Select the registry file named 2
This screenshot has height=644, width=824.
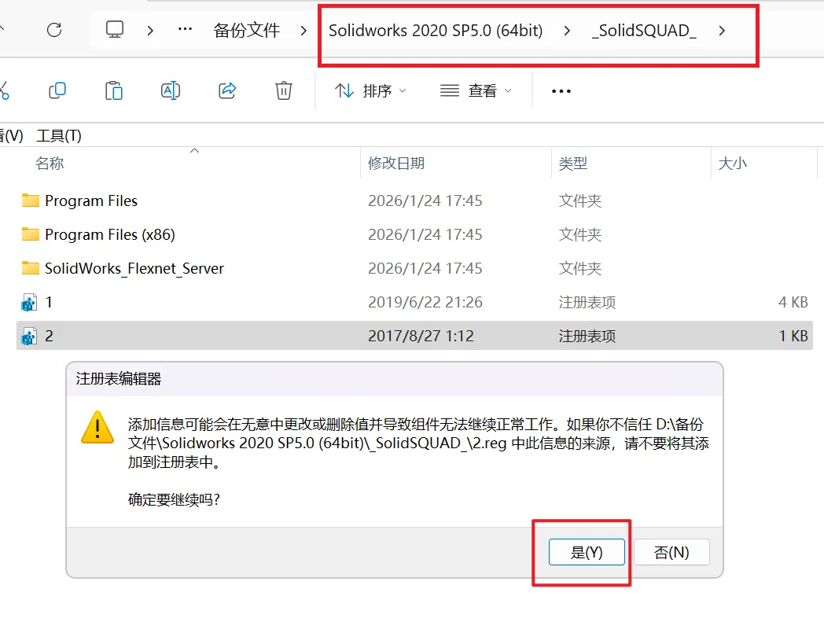414,336
